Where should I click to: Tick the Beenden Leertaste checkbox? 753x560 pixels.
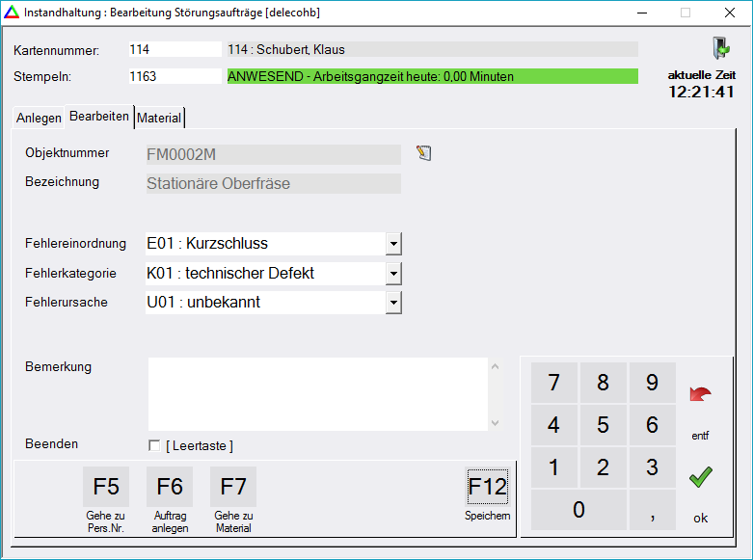pos(154,445)
